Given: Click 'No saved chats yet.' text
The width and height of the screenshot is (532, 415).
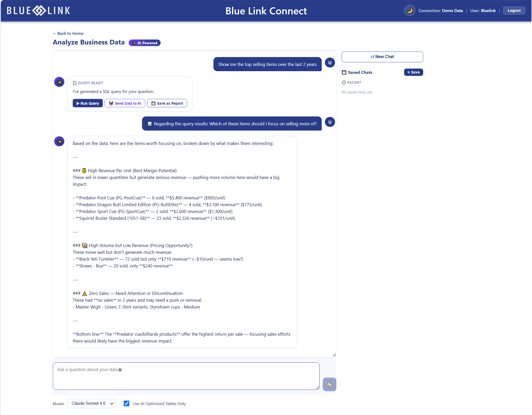Looking at the screenshot, I should (357, 92).
